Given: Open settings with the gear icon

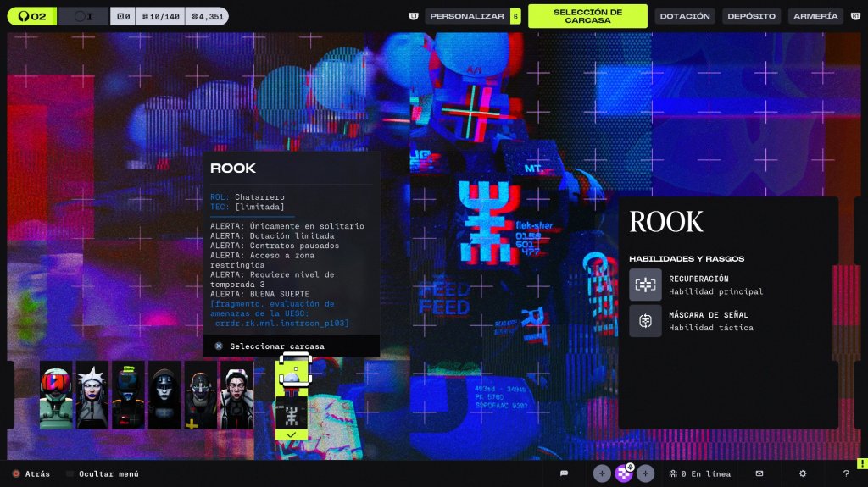Looking at the screenshot, I should [x=803, y=473].
